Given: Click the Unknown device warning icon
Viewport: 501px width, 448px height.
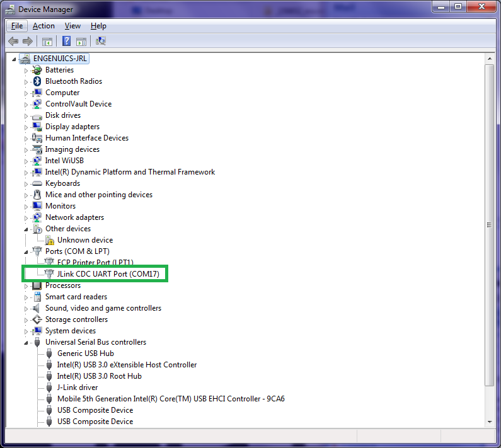Looking at the screenshot, I should 49,240.
